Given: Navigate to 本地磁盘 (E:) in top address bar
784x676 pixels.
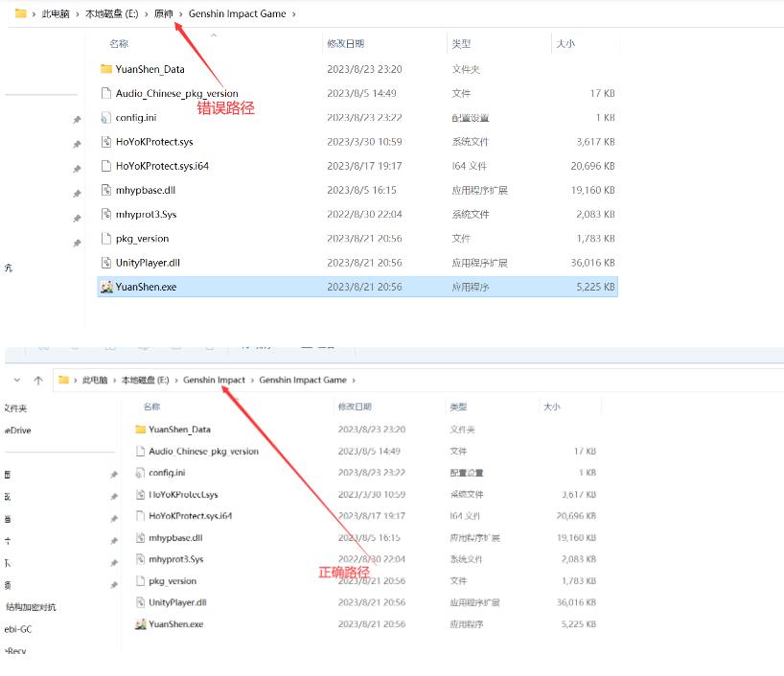Looking at the screenshot, I should tap(112, 14).
